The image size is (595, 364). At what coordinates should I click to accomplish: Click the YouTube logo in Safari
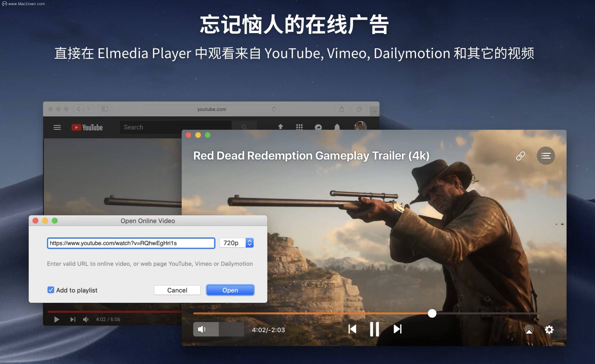pos(87,127)
